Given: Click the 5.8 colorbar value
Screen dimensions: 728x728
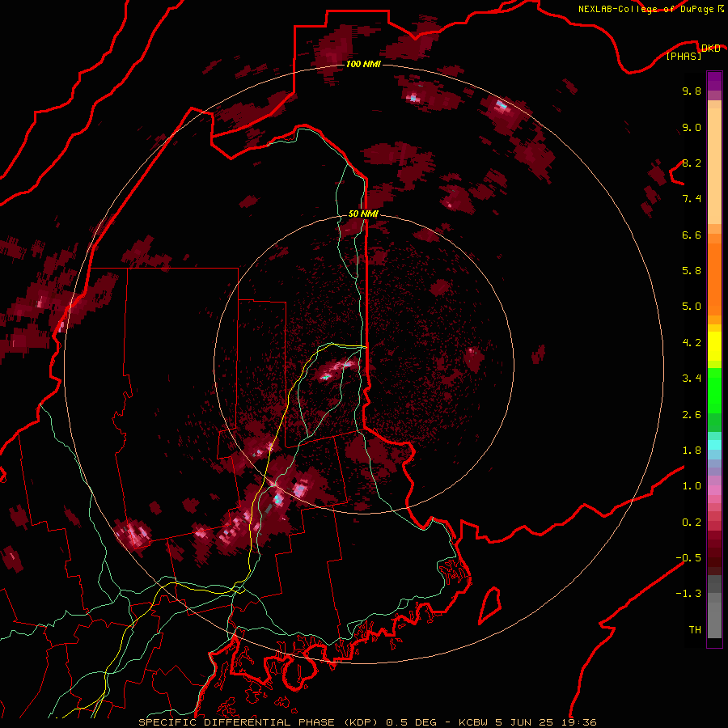Looking at the screenshot, I should point(692,270).
